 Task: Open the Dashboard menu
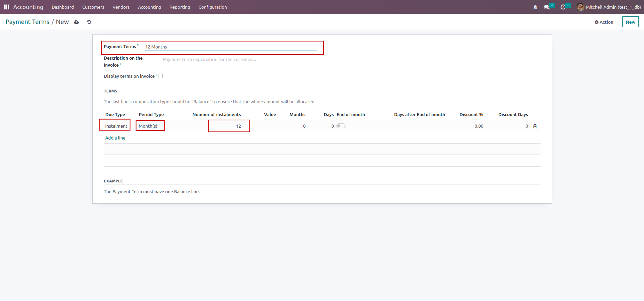pos(63,7)
